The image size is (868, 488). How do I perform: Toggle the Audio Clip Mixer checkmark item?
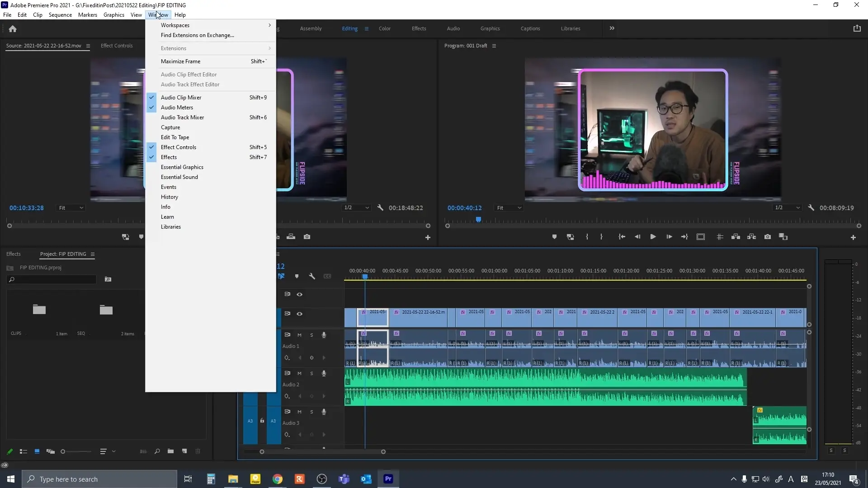tap(211, 98)
